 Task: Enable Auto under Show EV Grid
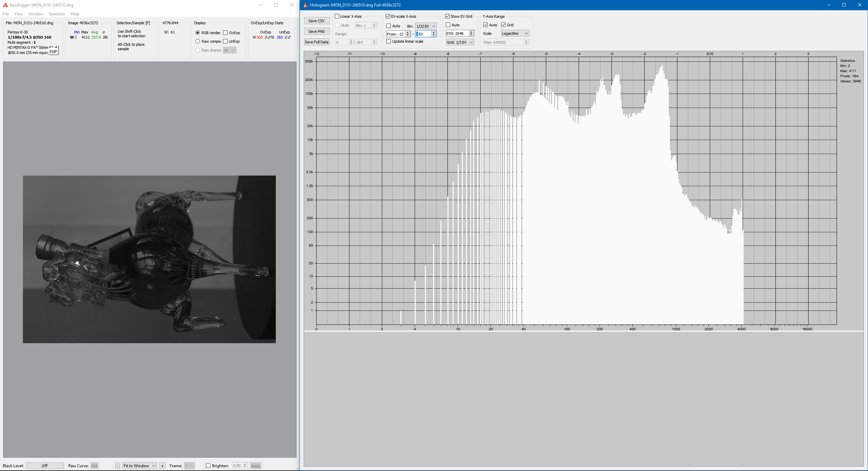(448, 25)
